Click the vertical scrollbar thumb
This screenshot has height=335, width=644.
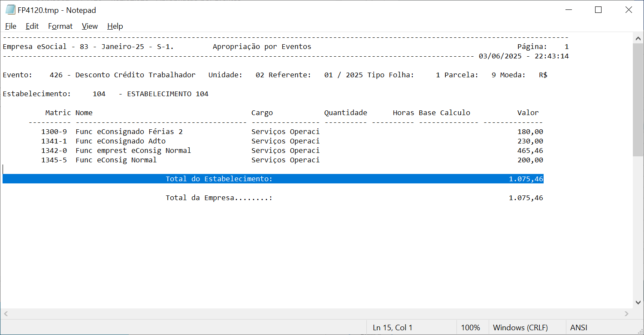[638, 99]
